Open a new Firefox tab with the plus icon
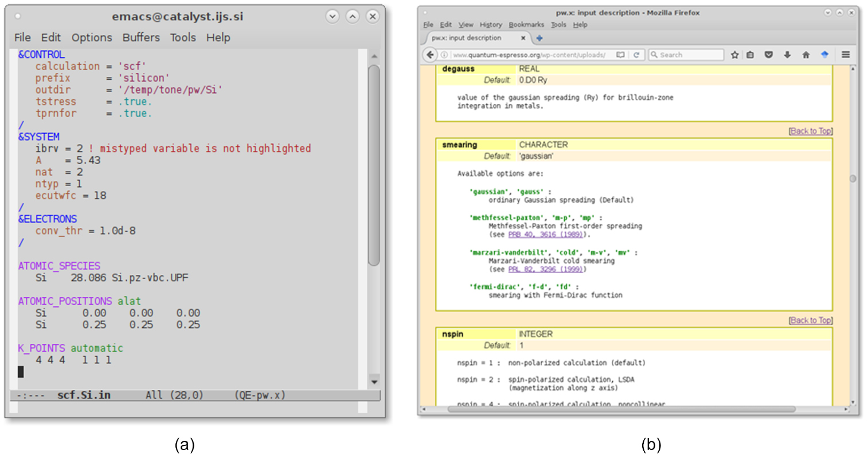Screen dimensions: 868x458 [539, 38]
